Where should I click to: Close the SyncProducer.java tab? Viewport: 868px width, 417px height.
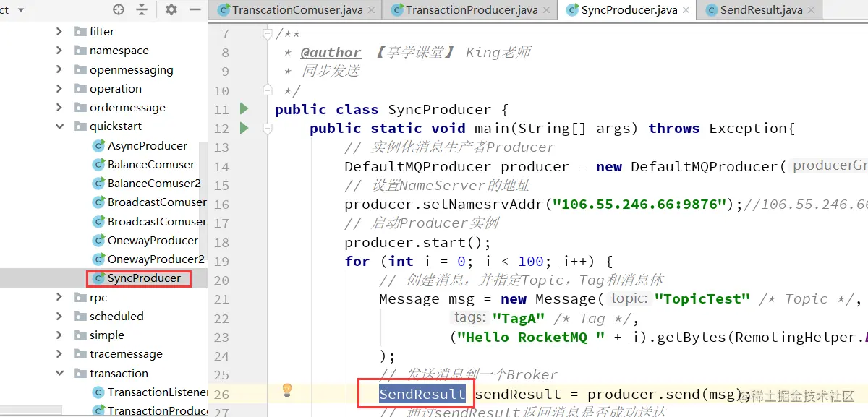coord(686,10)
